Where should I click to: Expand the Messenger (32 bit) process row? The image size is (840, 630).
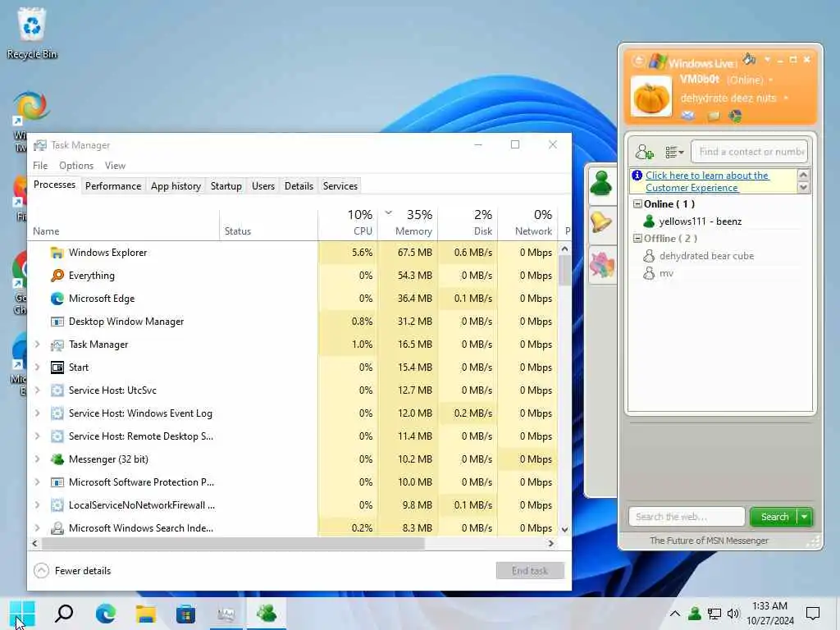tap(38, 459)
